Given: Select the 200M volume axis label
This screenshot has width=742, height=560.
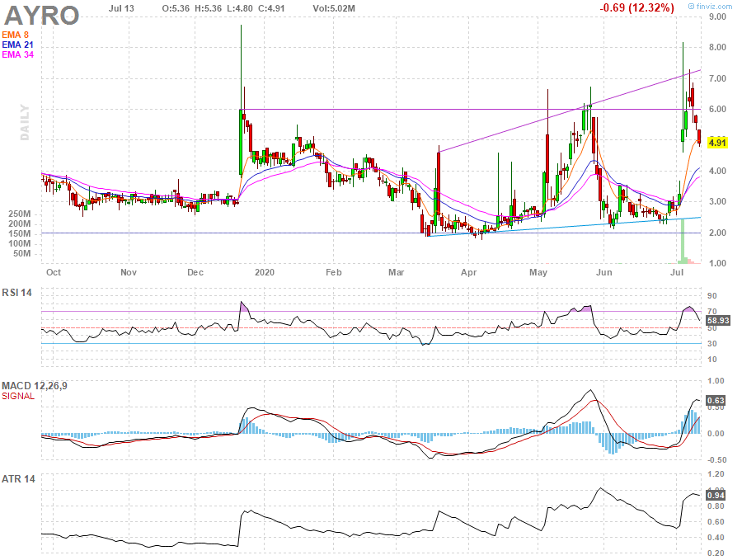Looking at the screenshot, I should (x=20, y=224).
